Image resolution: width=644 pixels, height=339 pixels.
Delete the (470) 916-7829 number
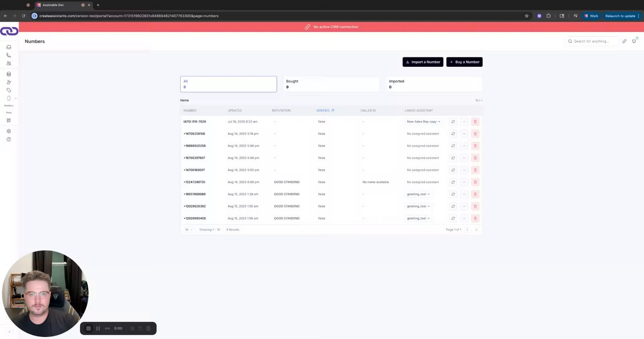[x=475, y=121]
